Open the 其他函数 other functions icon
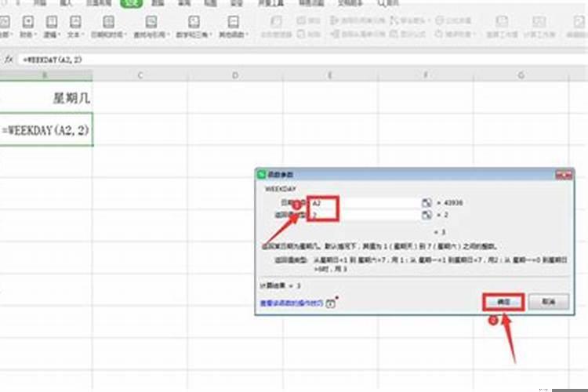Image resolution: width=588 pixels, height=392 pixels. (234, 24)
